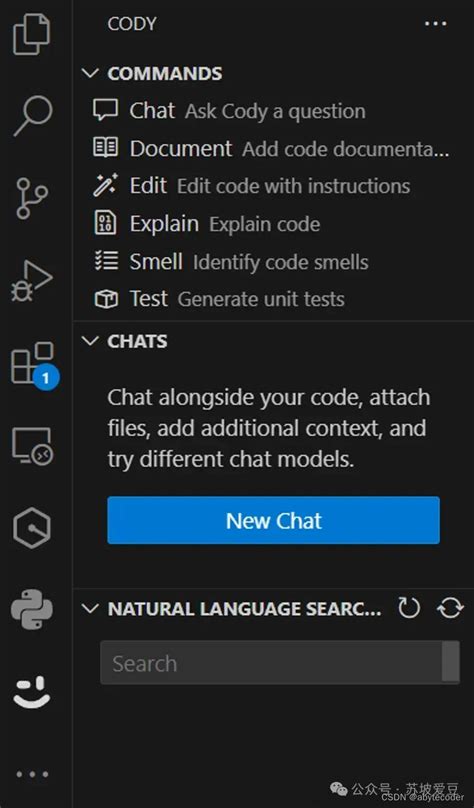
Task: Open the Python extension view
Action: pyautogui.click(x=32, y=610)
